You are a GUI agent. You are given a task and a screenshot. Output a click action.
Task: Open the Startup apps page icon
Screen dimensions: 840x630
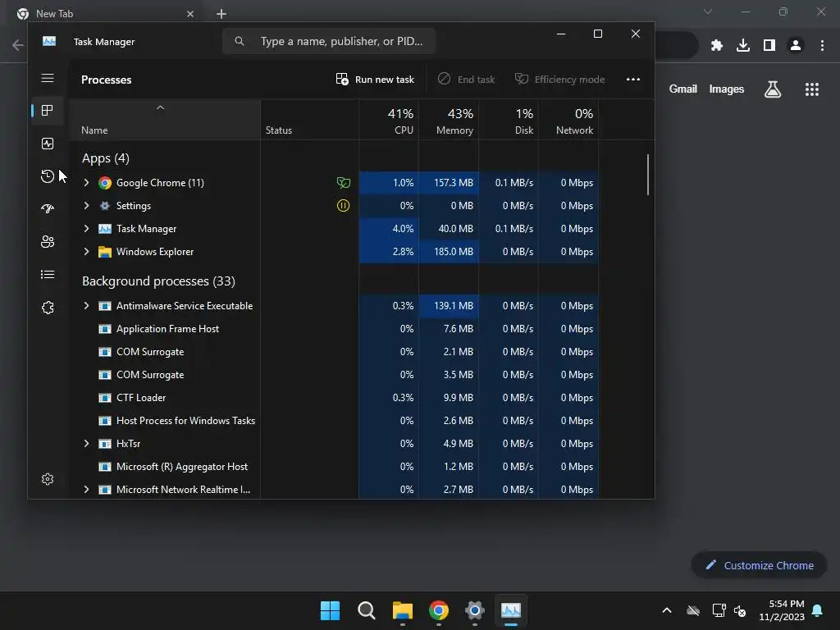(x=47, y=209)
